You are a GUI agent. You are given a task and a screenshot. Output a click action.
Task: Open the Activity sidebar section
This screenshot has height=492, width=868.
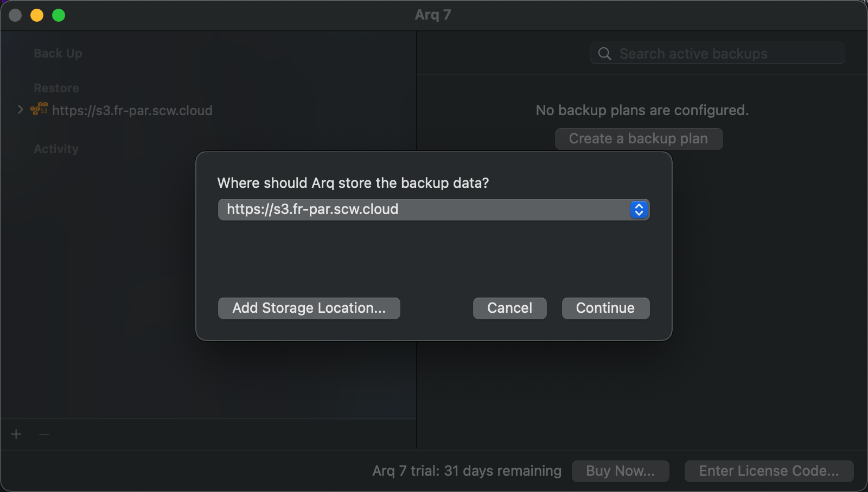(56, 149)
